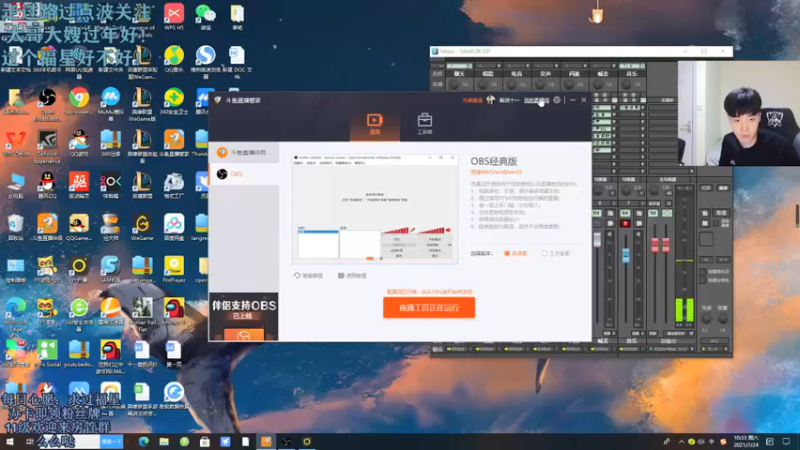Open File Explorer from the taskbar
Viewport: 800px width, 450px height.
pyautogui.click(x=164, y=442)
